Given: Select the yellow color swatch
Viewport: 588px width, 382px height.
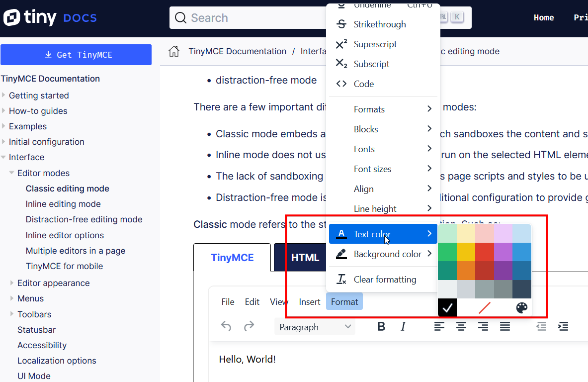Looking at the screenshot, I should point(466,252).
